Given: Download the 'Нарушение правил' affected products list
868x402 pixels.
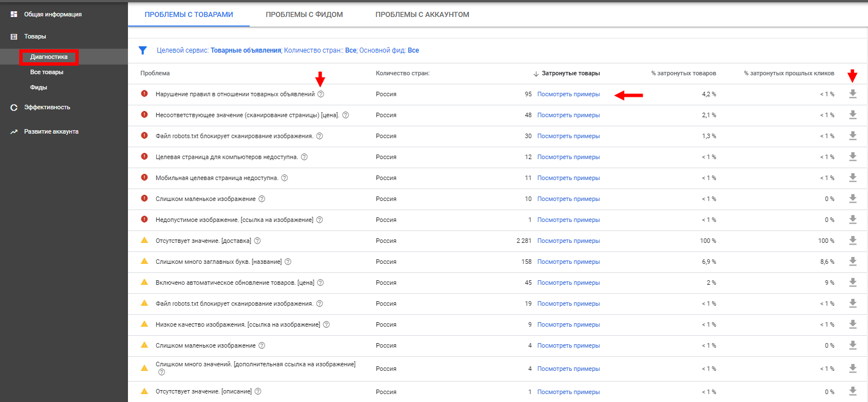Looking at the screenshot, I should coord(853,94).
